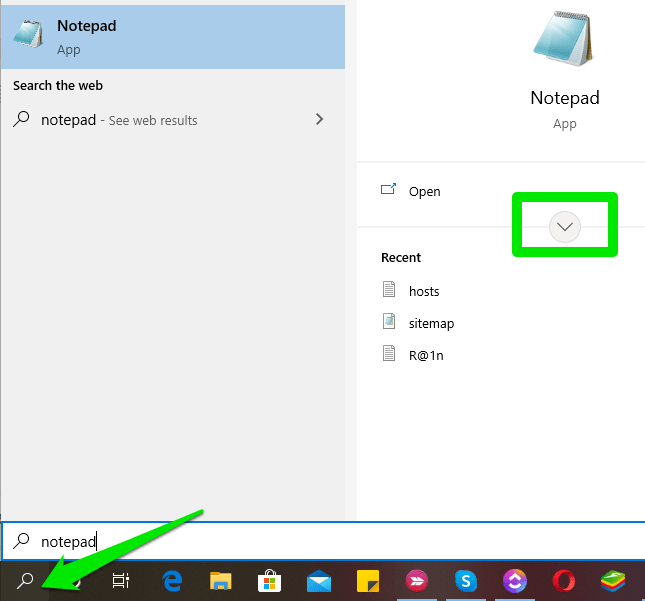Launch BlueStacks from taskbar
The height and width of the screenshot is (601, 645).
(x=613, y=581)
